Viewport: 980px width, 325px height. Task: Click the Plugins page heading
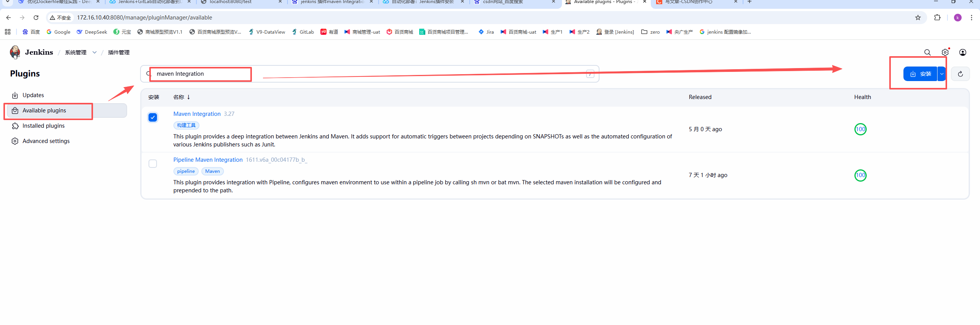point(25,73)
